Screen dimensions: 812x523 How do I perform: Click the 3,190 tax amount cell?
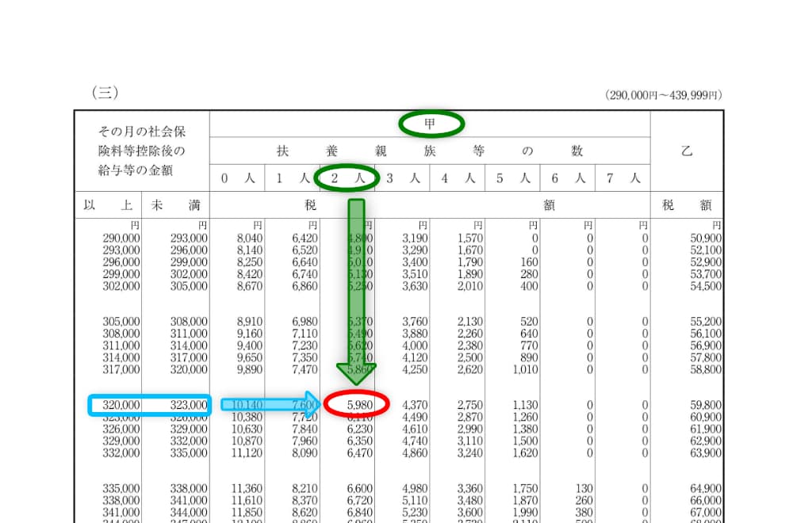[415, 239]
